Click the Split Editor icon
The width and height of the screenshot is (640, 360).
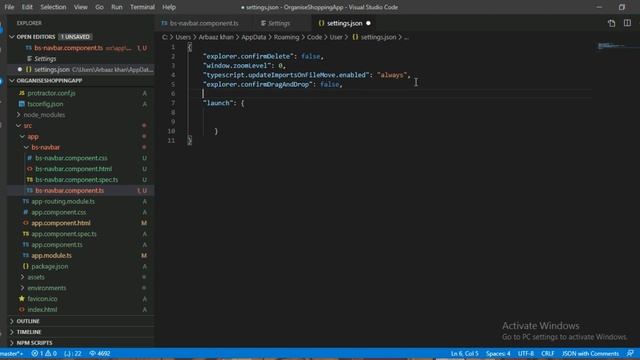click(x=627, y=23)
